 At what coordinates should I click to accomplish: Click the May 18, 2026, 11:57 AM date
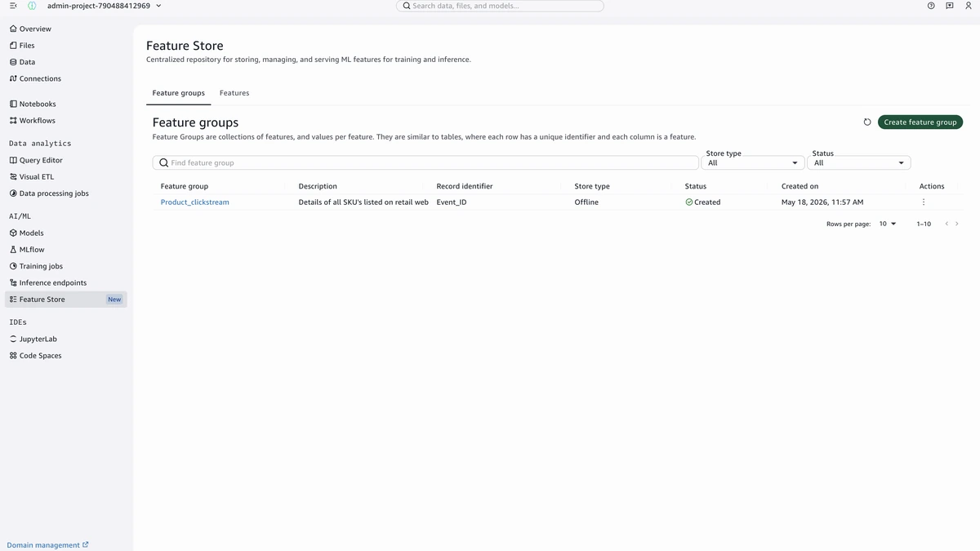pos(822,202)
